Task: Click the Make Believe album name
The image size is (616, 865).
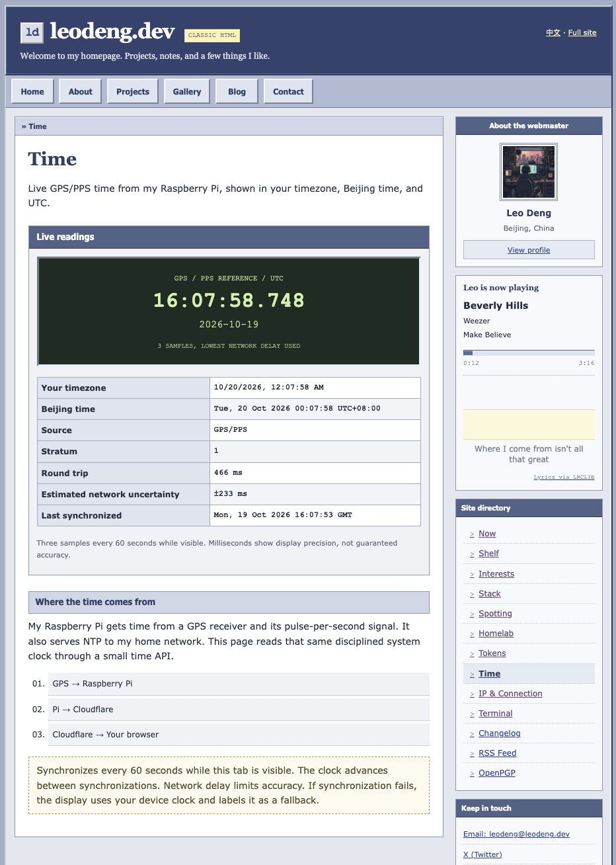Action: click(x=487, y=335)
